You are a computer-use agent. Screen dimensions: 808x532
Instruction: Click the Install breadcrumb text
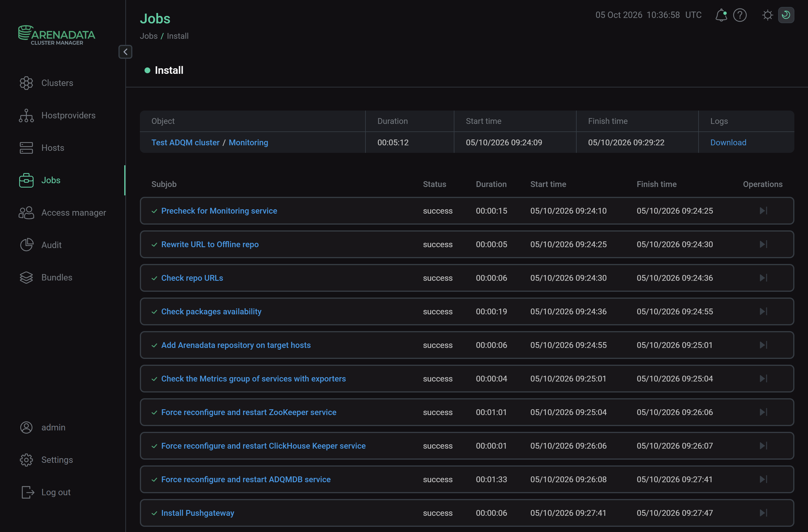pos(178,36)
